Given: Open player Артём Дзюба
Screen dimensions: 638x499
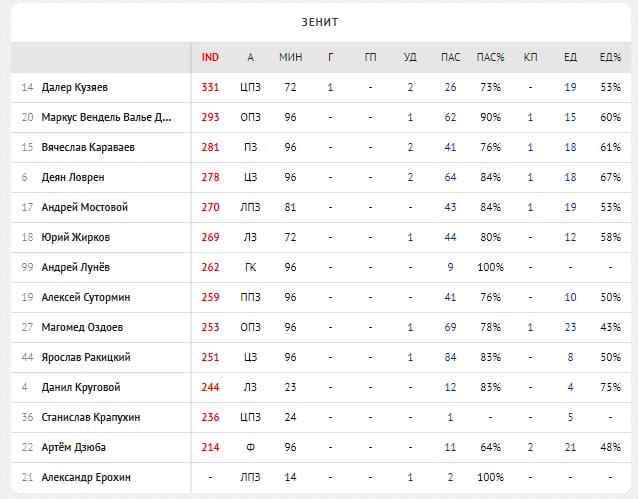Looking at the screenshot, I should [x=74, y=447].
